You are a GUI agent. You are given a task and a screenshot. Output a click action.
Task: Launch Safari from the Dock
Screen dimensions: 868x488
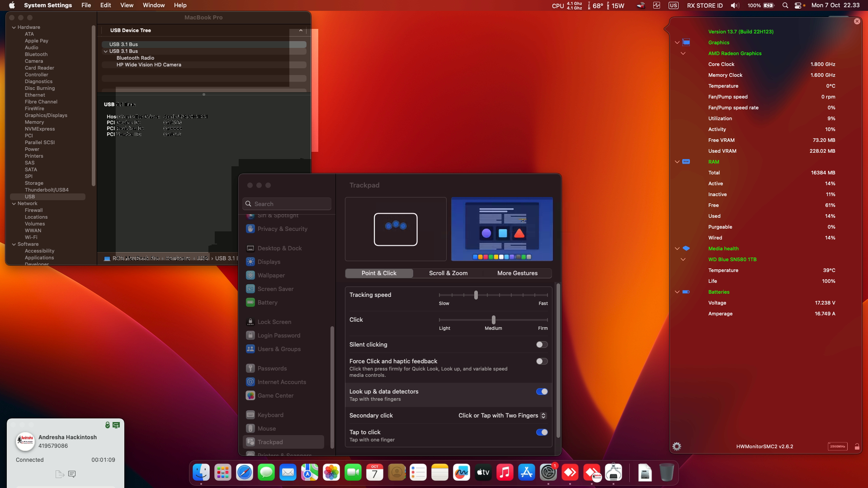(x=245, y=473)
